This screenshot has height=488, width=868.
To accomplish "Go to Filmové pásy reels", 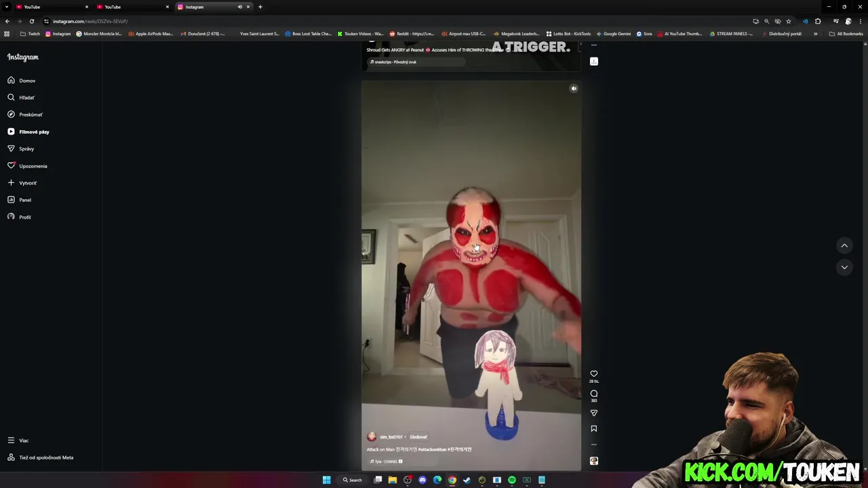I will coord(28,131).
